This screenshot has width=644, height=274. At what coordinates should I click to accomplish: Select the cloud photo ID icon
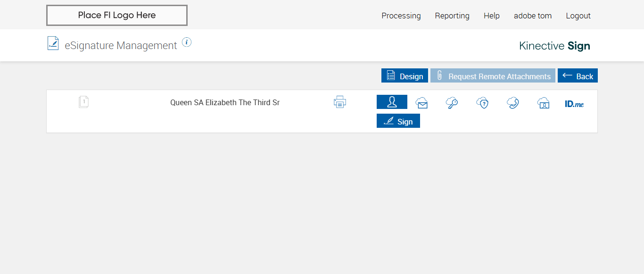[544, 103]
